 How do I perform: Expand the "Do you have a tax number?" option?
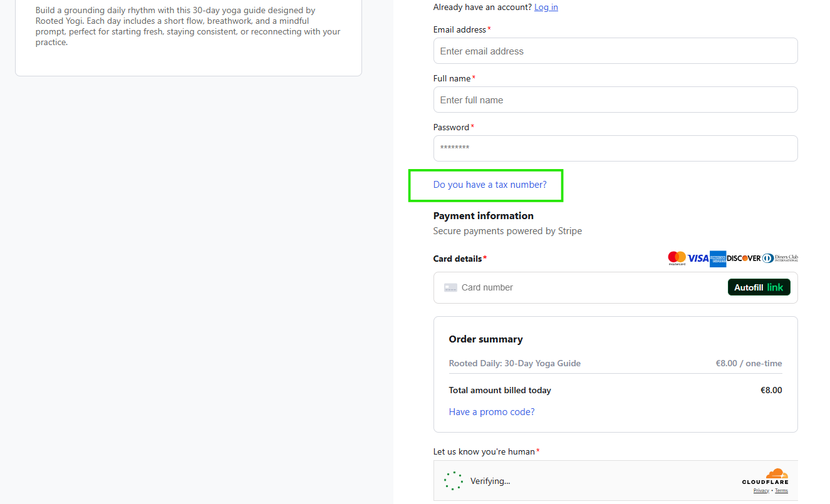(490, 185)
